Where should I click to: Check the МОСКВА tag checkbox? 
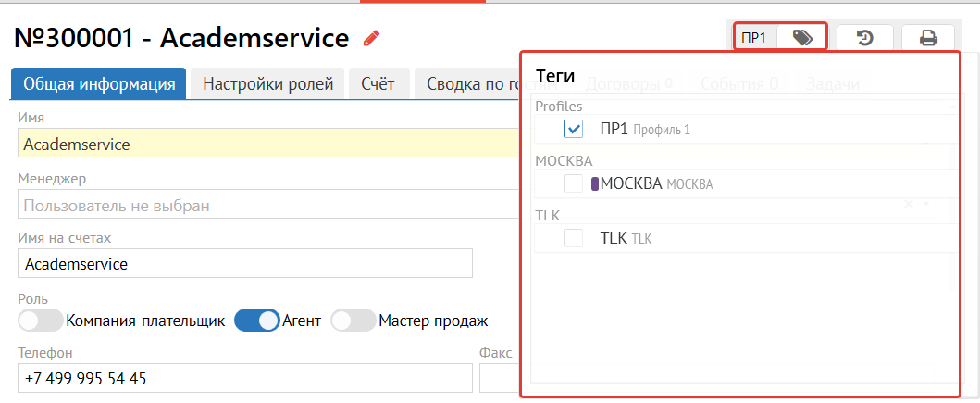pos(574,183)
